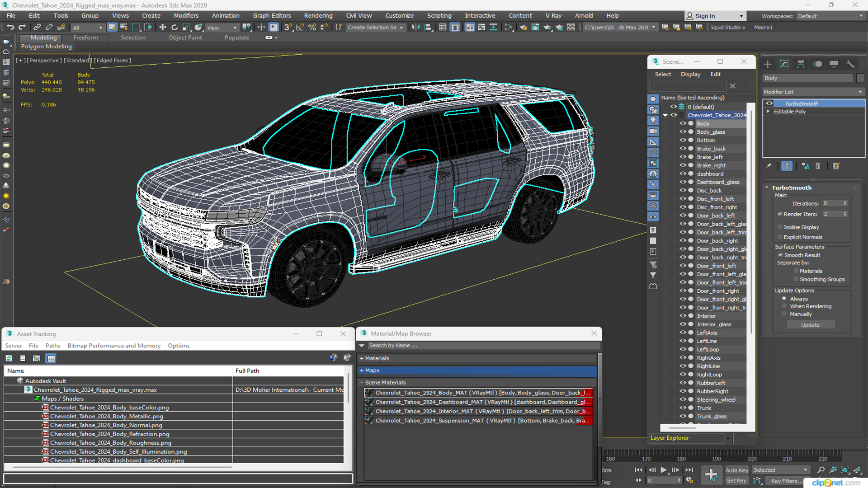This screenshot has height=488, width=868.
Task: Open the Create Selection Set dropdown
Action: [x=375, y=28]
